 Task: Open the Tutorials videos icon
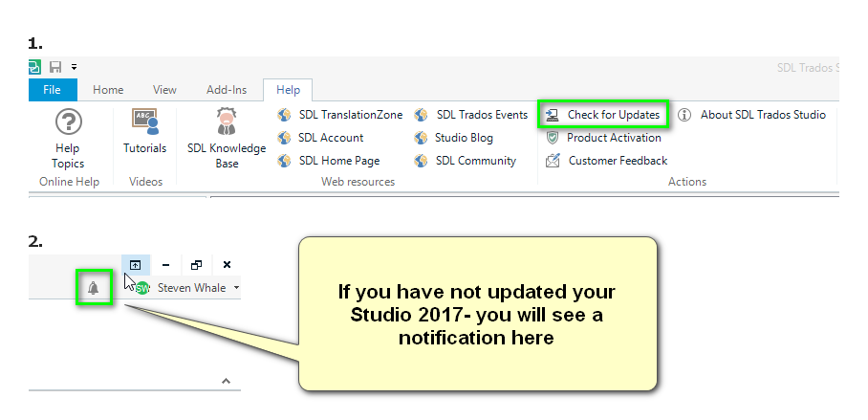point(145,122)
